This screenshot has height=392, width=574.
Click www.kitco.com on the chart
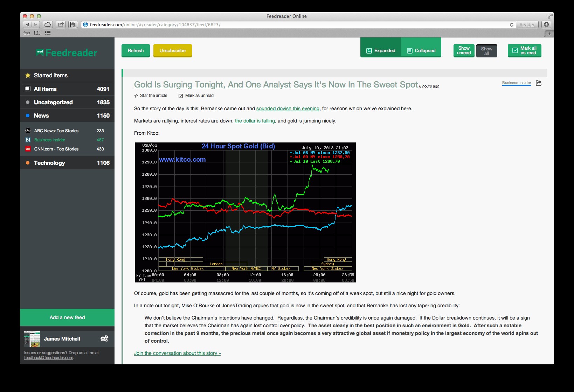coord(182,160)
